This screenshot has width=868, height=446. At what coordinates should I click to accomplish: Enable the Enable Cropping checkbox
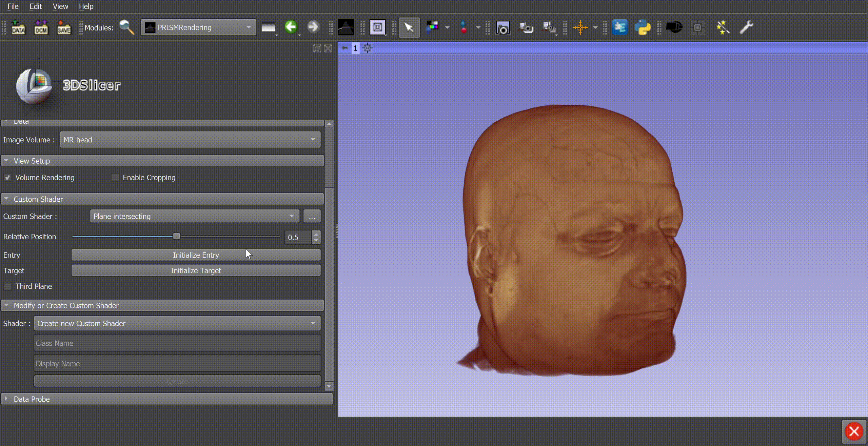pyautogui.click(x=115, y=178)
